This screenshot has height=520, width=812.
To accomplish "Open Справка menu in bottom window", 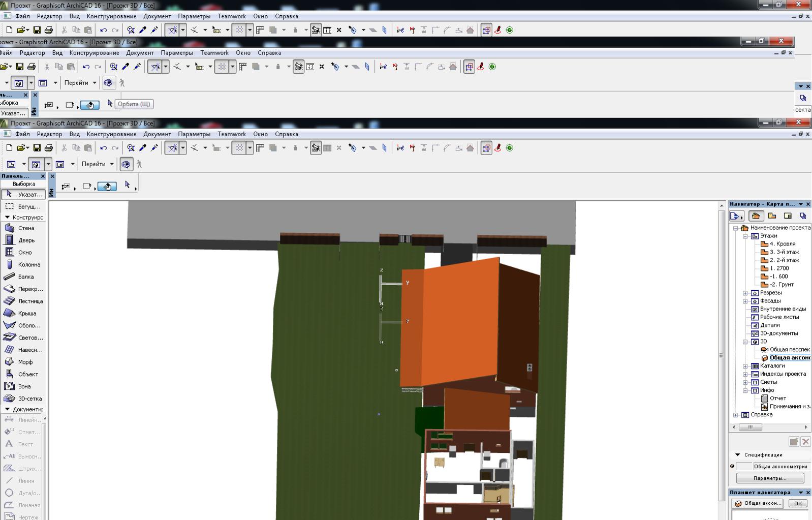I will (287, 134).
